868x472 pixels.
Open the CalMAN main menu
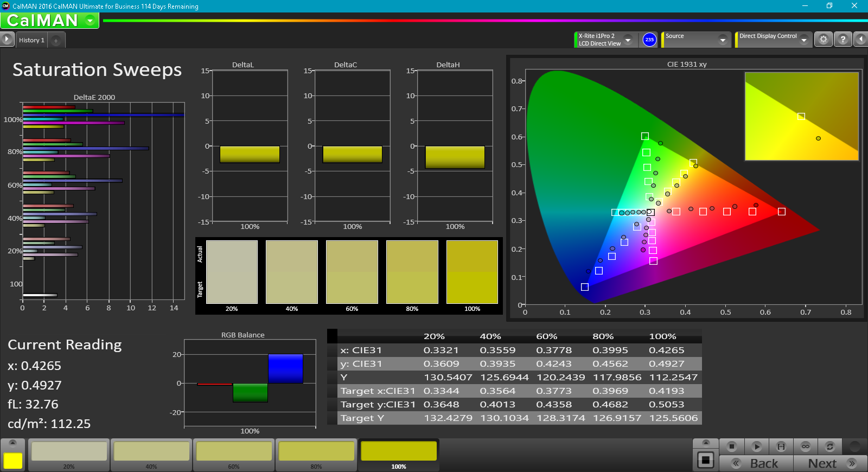point(90,21)
